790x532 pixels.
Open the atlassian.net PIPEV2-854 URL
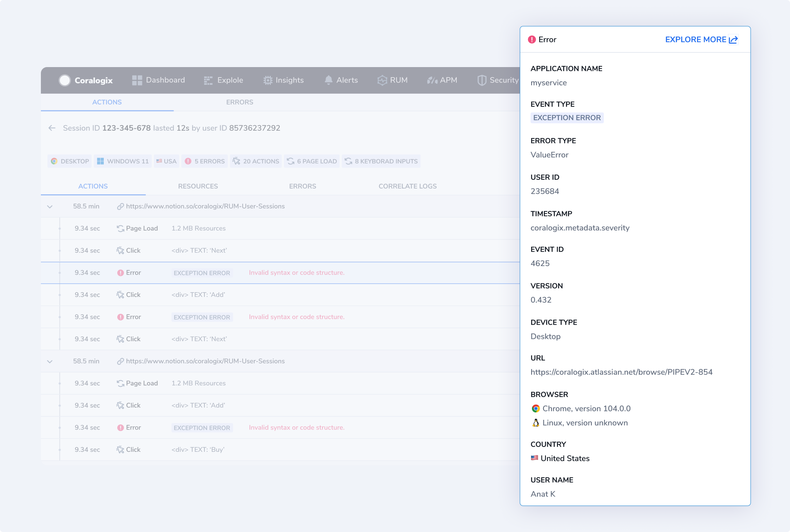pos(621,372)
